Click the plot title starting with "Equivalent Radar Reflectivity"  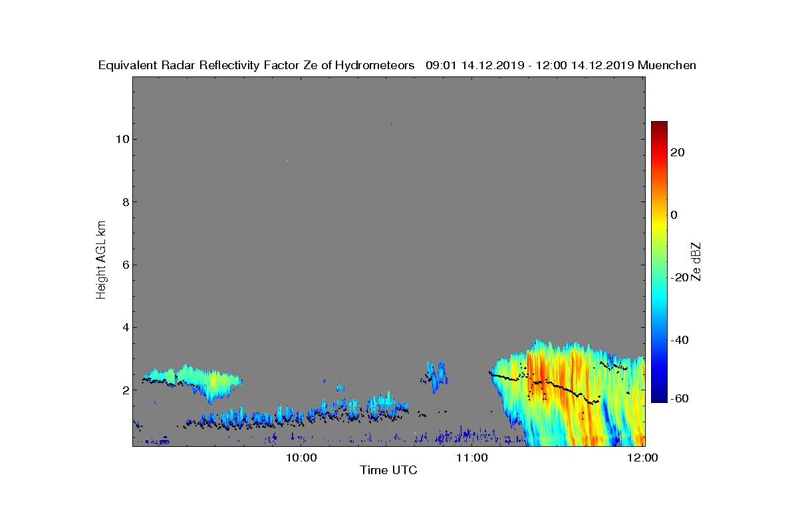(397, 65)
